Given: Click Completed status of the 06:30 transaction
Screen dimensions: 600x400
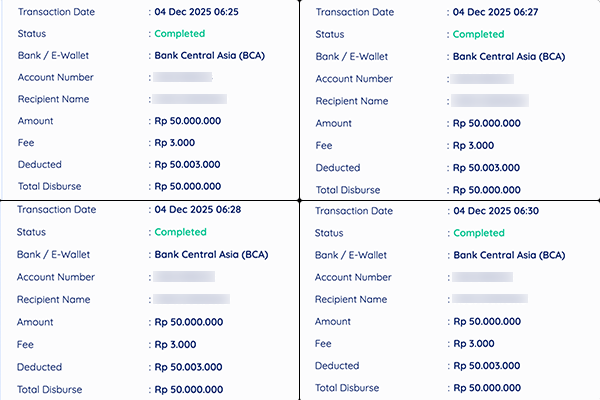Looking at the screenshot, I should [479, 233].
